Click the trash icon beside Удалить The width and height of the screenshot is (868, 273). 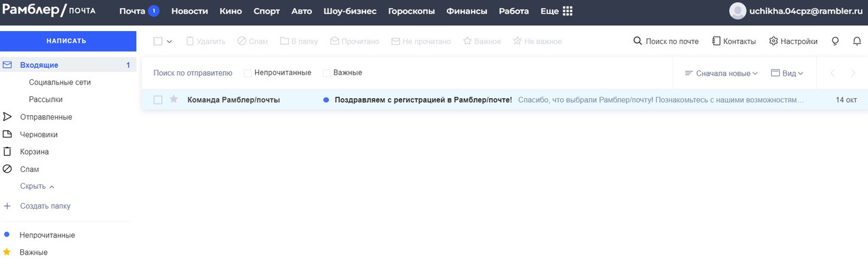click(190, 41)
